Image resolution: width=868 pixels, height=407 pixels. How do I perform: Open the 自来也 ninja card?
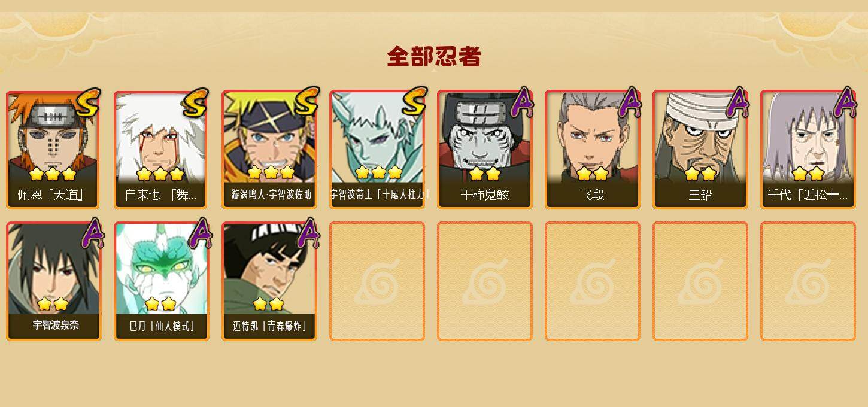coord(162,150)
